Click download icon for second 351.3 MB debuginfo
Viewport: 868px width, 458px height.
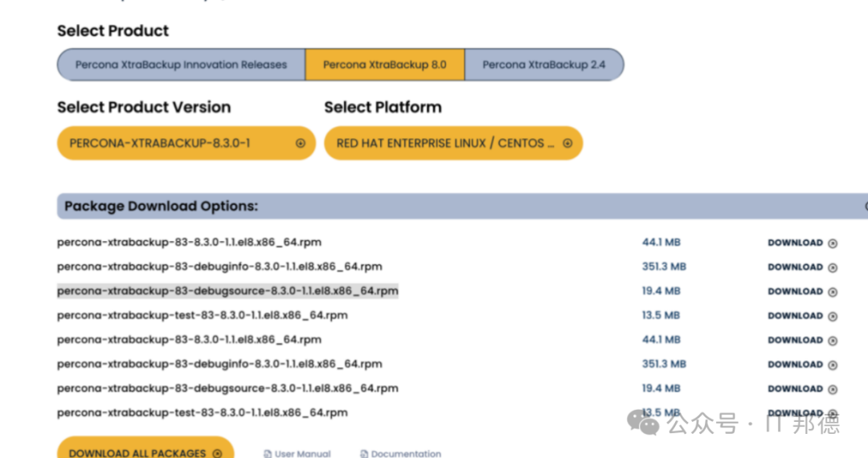click(833, 365)
